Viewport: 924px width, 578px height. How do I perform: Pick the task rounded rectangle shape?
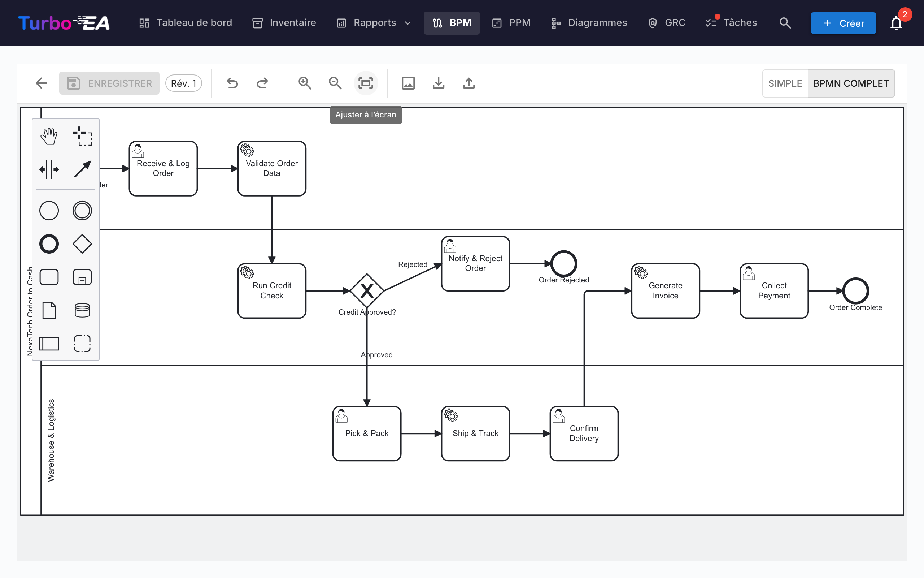click(49, 277)
